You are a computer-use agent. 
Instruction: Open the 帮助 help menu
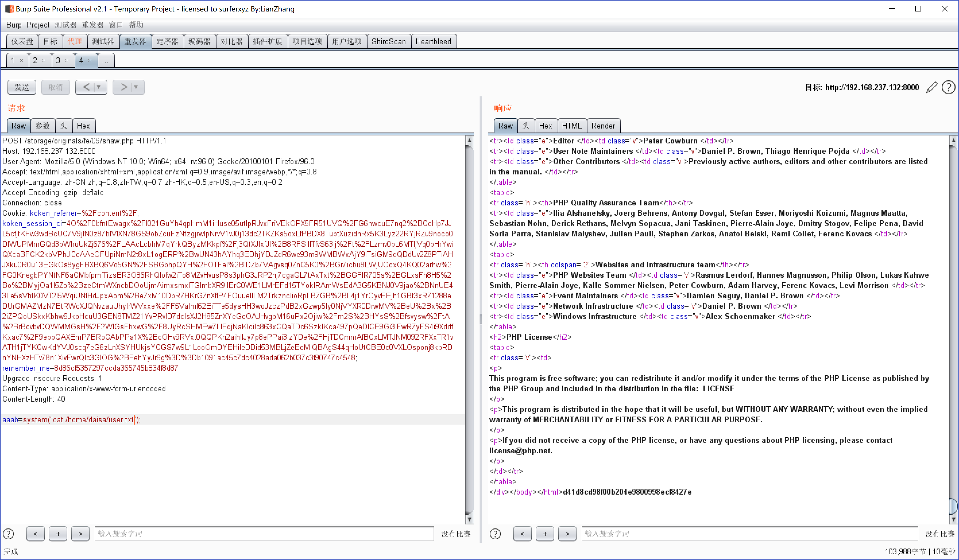tap(136, 25)
